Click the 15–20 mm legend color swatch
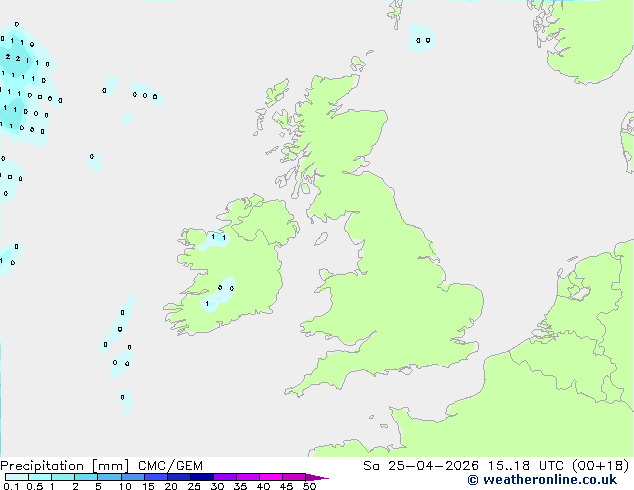The height and width of the screenshot is (490, 634). (155, 477)
